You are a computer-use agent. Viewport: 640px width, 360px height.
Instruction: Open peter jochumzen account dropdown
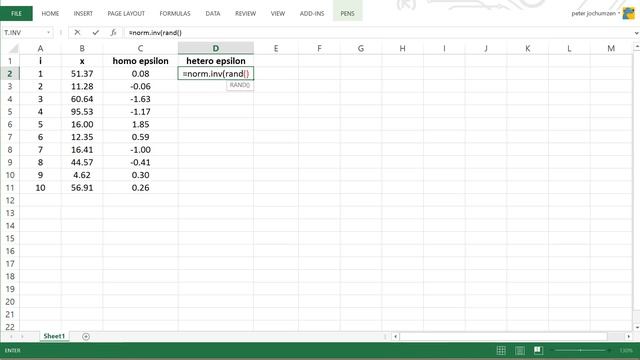point(596,13)
